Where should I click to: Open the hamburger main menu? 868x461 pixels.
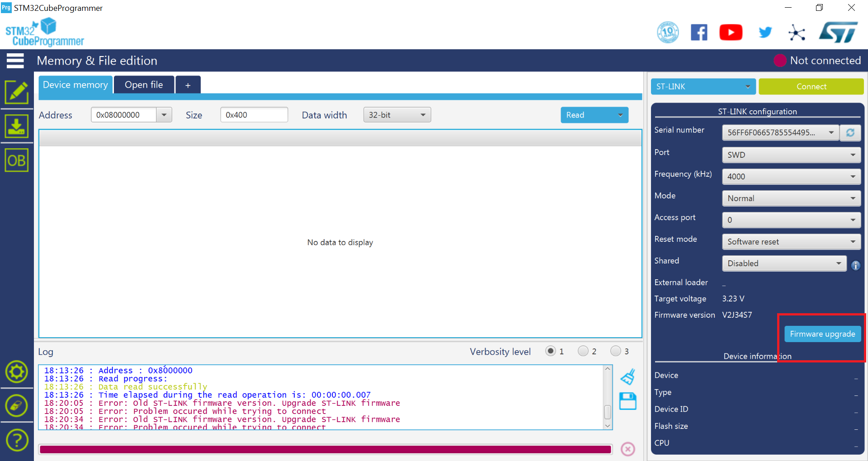[x=15, y=61]
